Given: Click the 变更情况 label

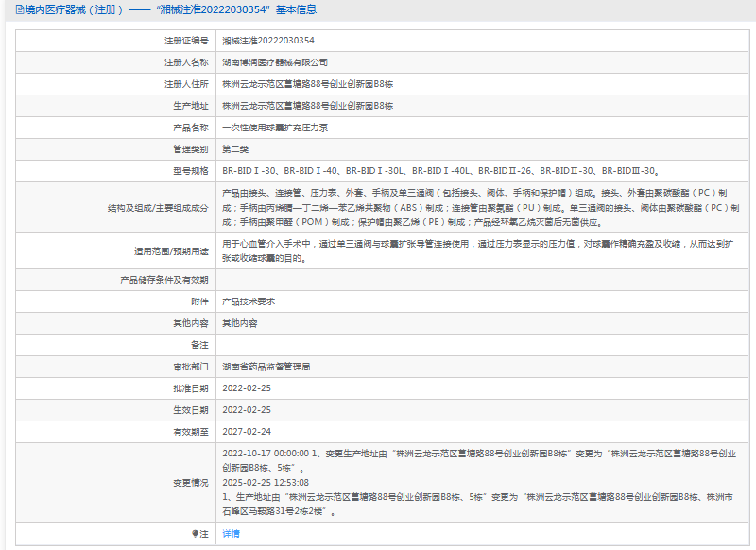Looking at the screenshot, I should pos(191,483).
